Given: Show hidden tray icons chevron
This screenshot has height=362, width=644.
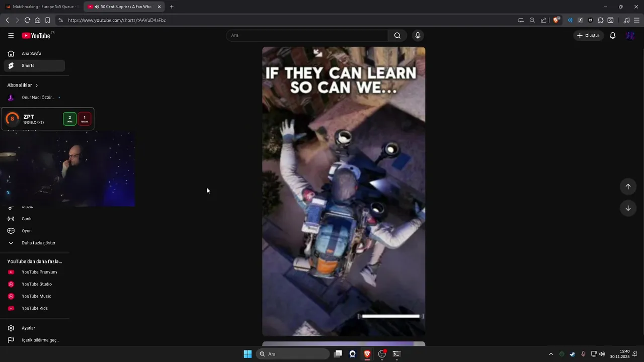Looking at the screenshot, I should click(x=551, y=354).
